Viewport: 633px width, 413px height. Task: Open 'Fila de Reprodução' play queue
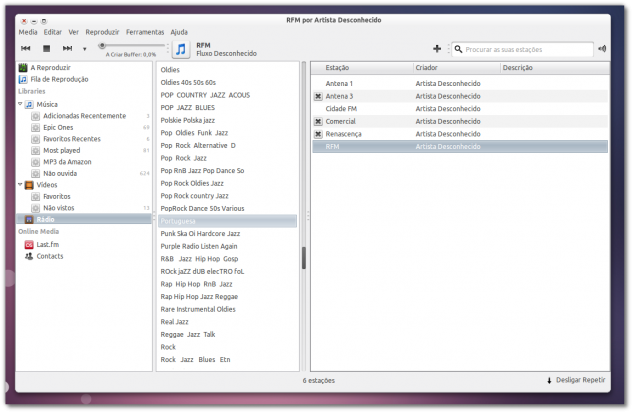pyautogui.click(x=59, y=79)
